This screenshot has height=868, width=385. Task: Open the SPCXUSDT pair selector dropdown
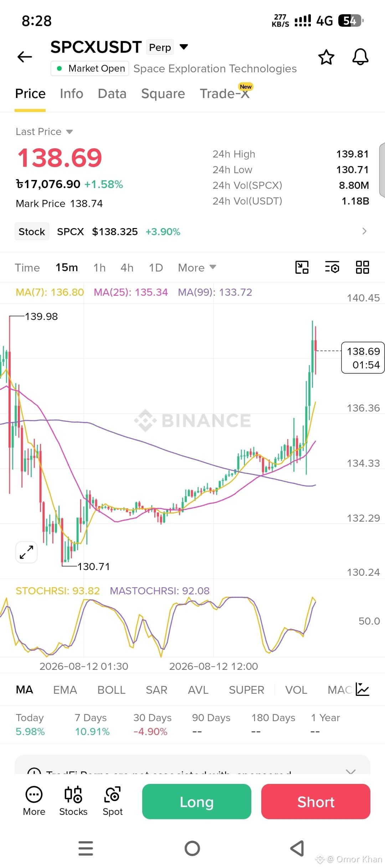click(x=184, y=47)
